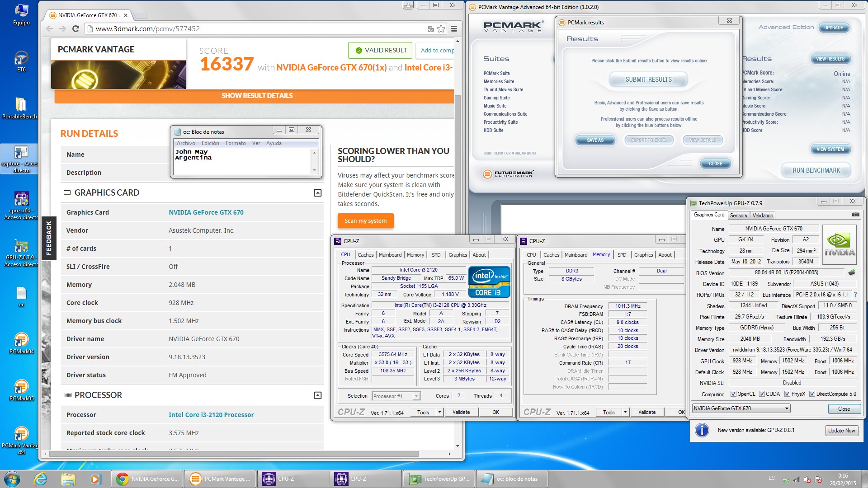Screen dimensions: 868x488
Task: Select the Gaming Suite in PCMark Vantage
Action: pyautogui.click(x=496, y=98)
